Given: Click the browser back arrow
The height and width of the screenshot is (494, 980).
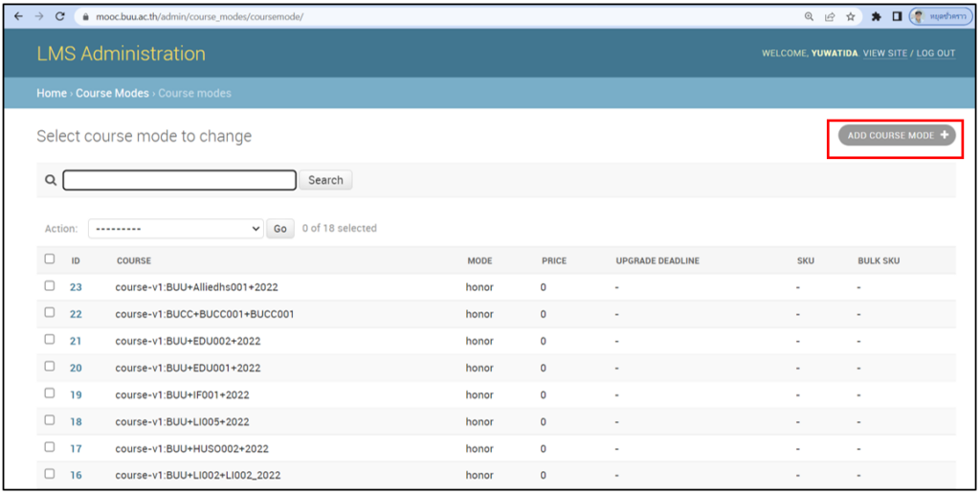Looking at the screenshot, I should (x=18, y=16).
